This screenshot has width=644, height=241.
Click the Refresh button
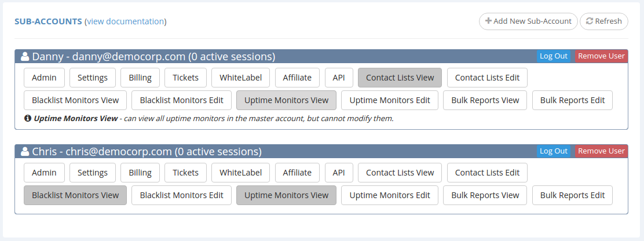point(603,21)
